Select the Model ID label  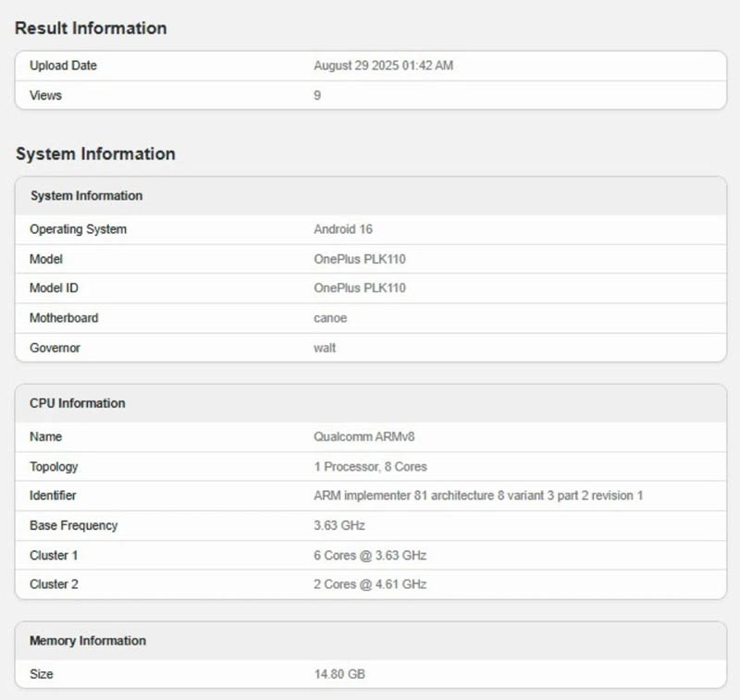(53, 289)
